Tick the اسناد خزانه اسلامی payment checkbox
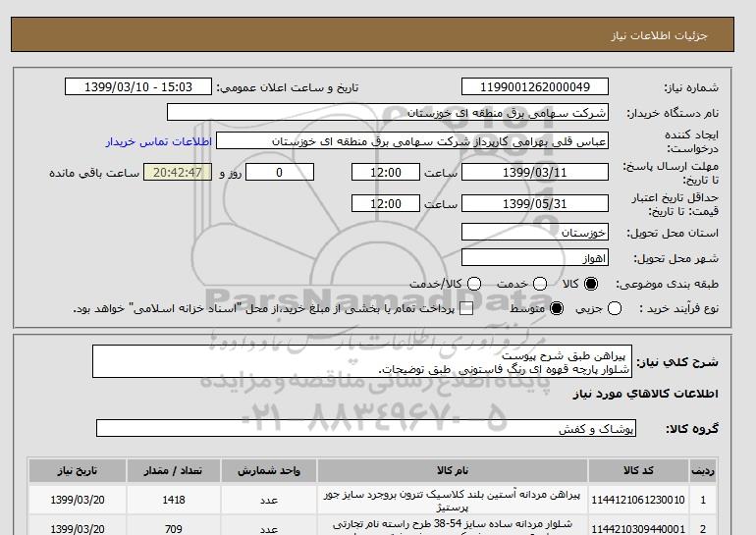The width and height of the screenshot is (756, 535). click(466, 308)
